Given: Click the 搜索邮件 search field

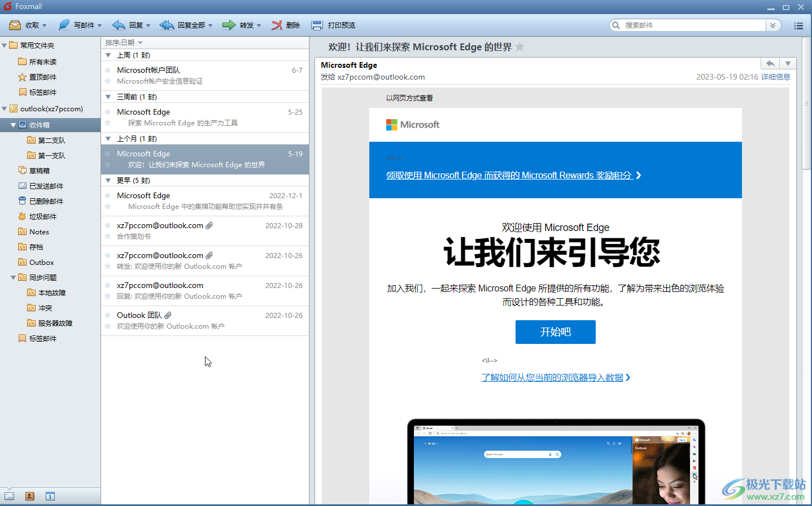Looking at the screenshot, I should tap(693, 25).
